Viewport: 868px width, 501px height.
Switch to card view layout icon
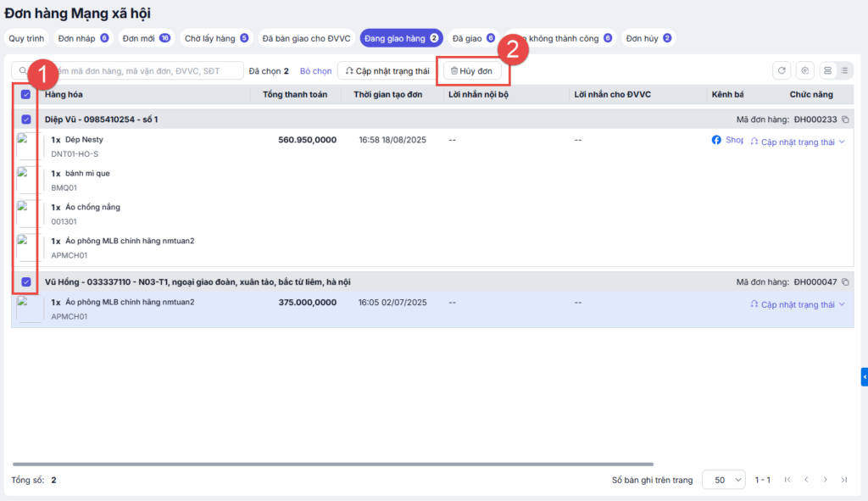click(x=827, y=71)
